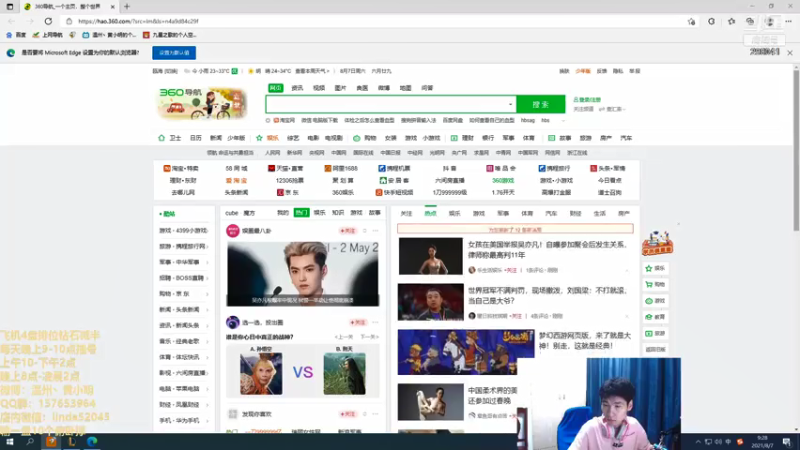Set Edge as default browser button
Viewport: 800px width, 450px height.
click(x=174, y=53)
